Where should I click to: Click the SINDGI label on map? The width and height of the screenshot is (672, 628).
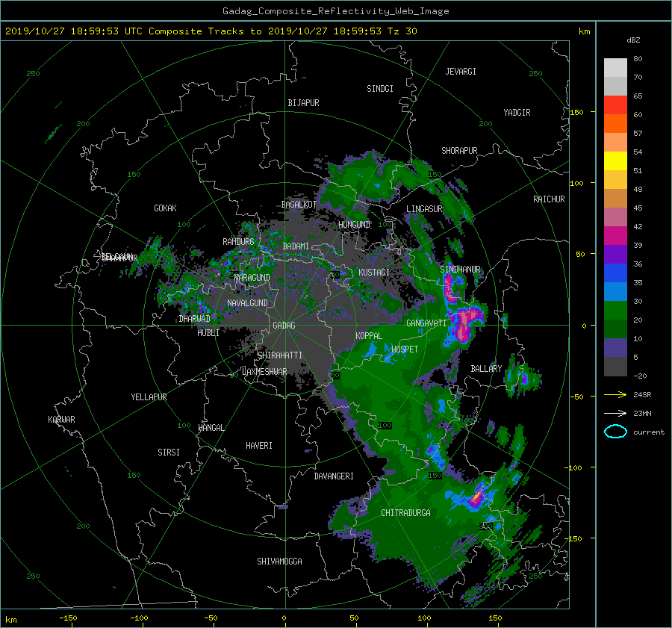380,89
